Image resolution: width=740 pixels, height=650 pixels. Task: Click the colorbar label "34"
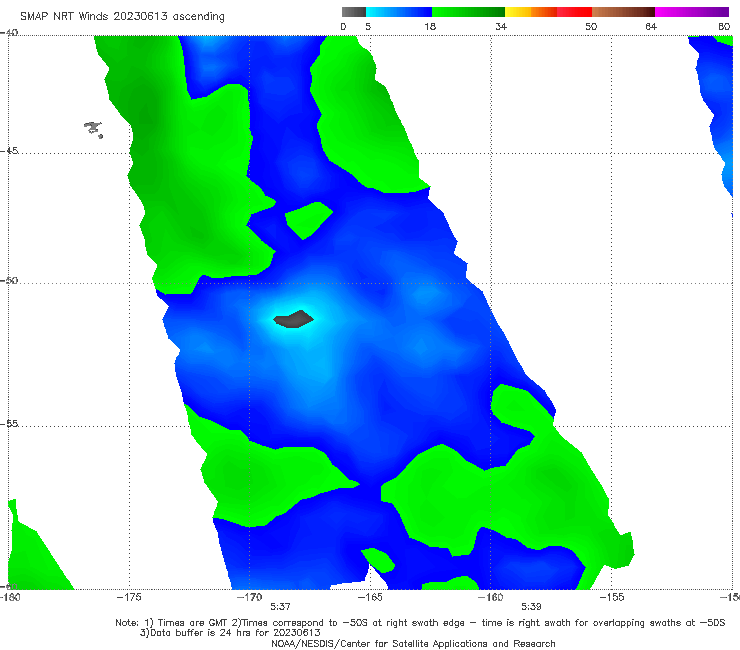(501, 26)
